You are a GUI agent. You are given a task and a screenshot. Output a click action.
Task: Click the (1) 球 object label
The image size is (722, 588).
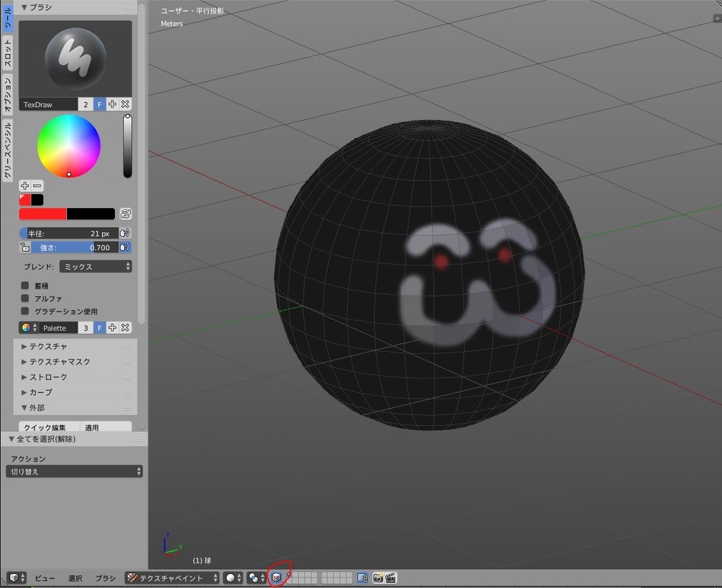(x=202, y=561)
